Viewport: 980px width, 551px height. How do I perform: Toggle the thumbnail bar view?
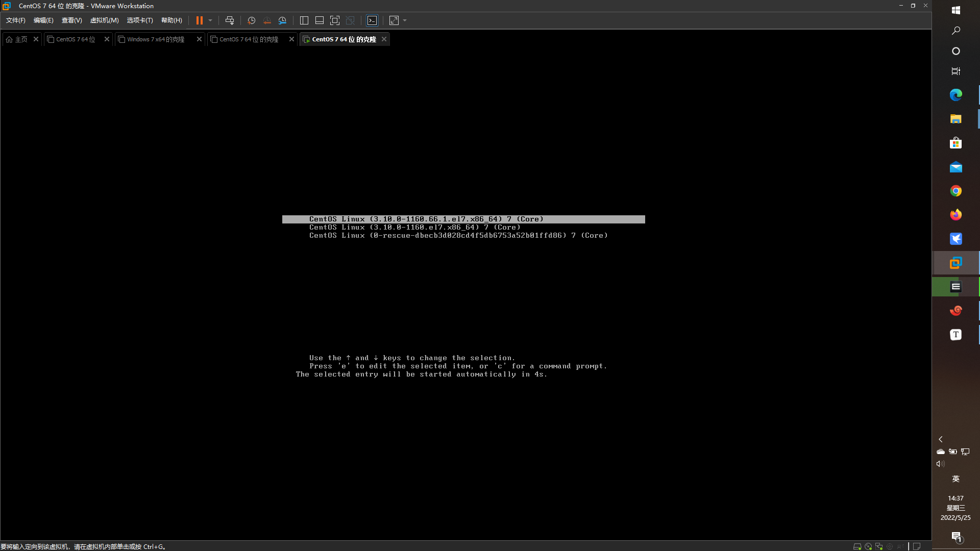[x=320, y=20]
